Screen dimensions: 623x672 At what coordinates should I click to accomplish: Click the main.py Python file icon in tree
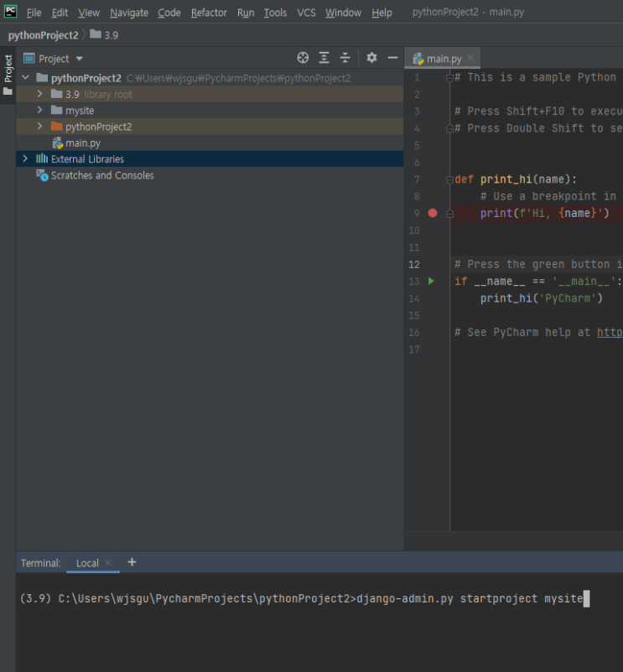58,143
